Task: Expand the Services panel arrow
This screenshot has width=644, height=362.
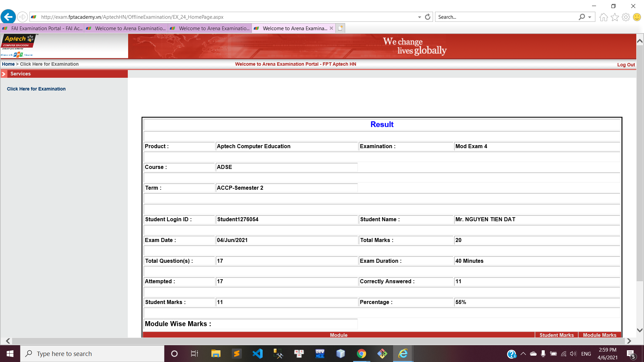Action: click(x=4, y=74)
